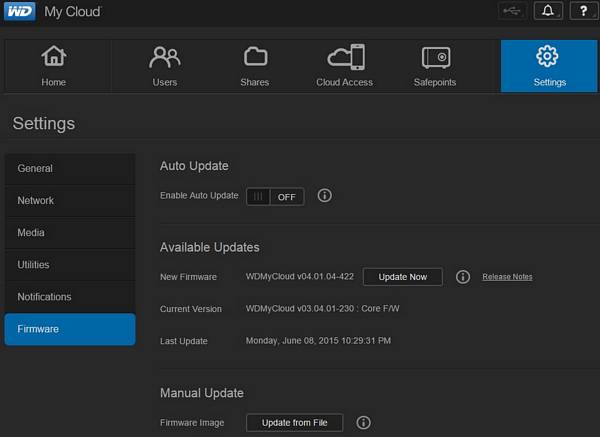
Task: Open the USB device icon
Action: click(x=512, y=11)
